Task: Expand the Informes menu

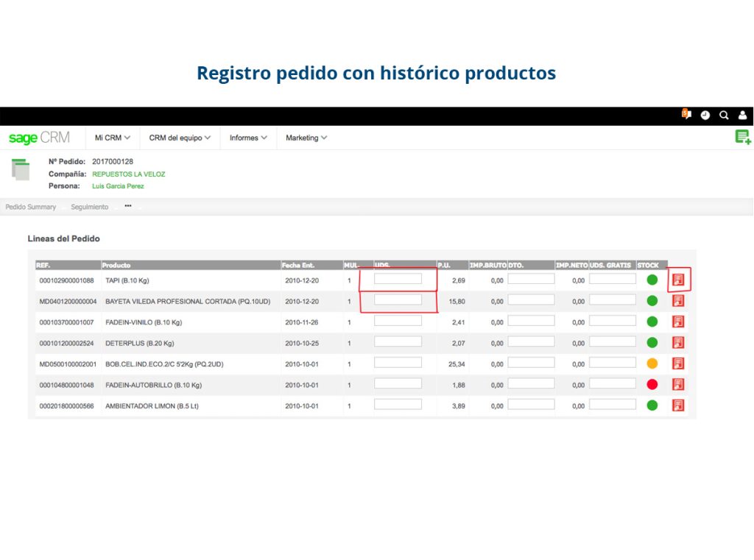Action: [247, 137]
